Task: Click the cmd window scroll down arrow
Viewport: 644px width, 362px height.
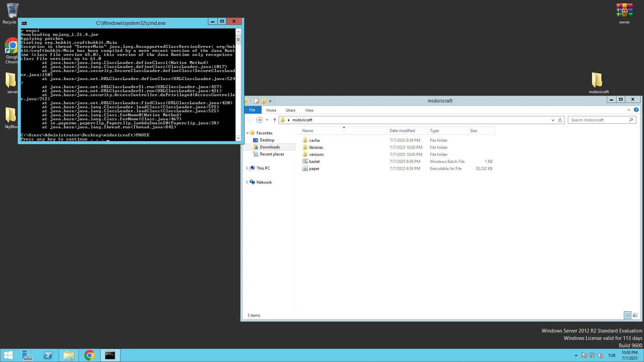Action: [238, 138]
